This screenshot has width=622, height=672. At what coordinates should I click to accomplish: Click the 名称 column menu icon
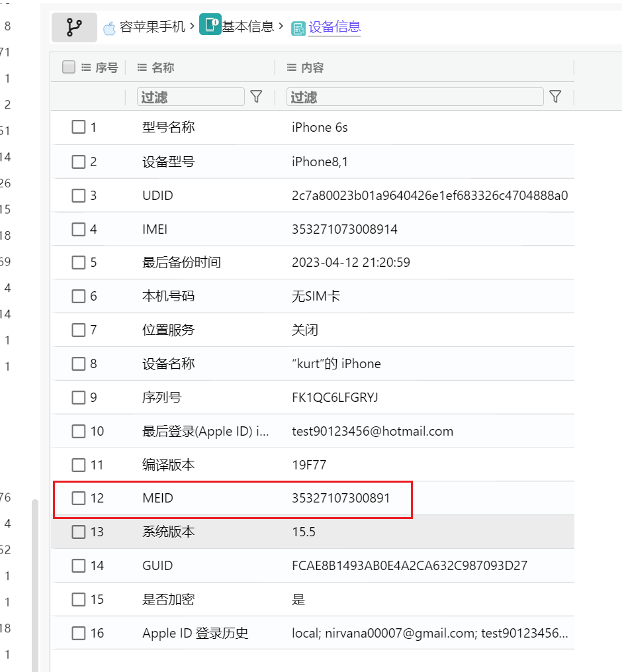click(x=142, y=68)
